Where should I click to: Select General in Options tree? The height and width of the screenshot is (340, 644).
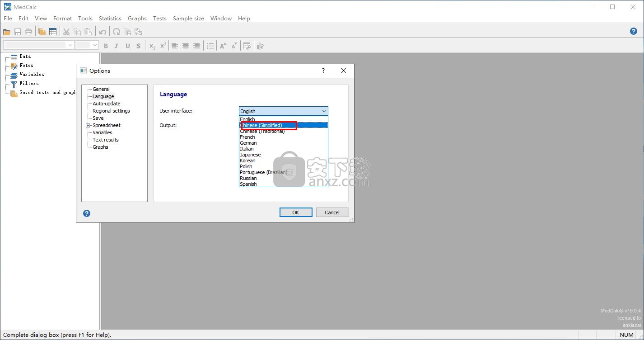coord(101,89)
